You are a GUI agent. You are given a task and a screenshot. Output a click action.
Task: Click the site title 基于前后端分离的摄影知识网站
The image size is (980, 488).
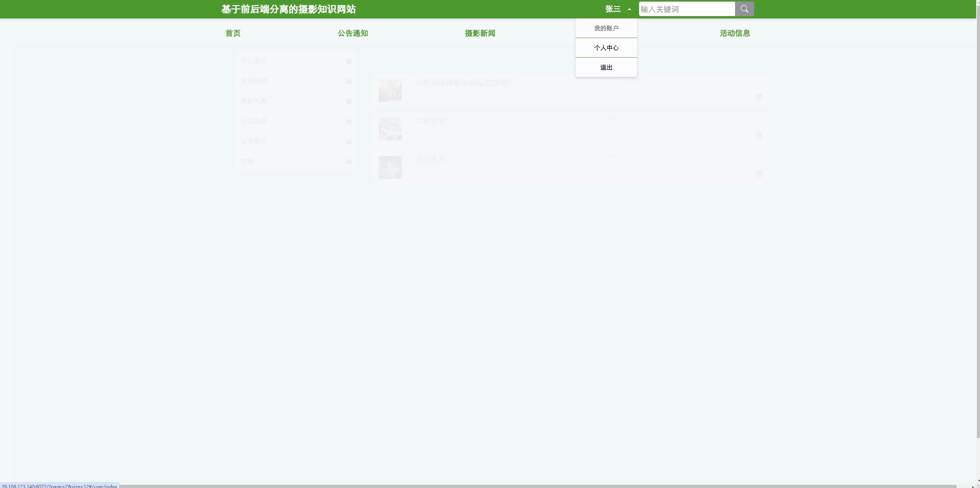pyautogui.click(x=288, y=9)
